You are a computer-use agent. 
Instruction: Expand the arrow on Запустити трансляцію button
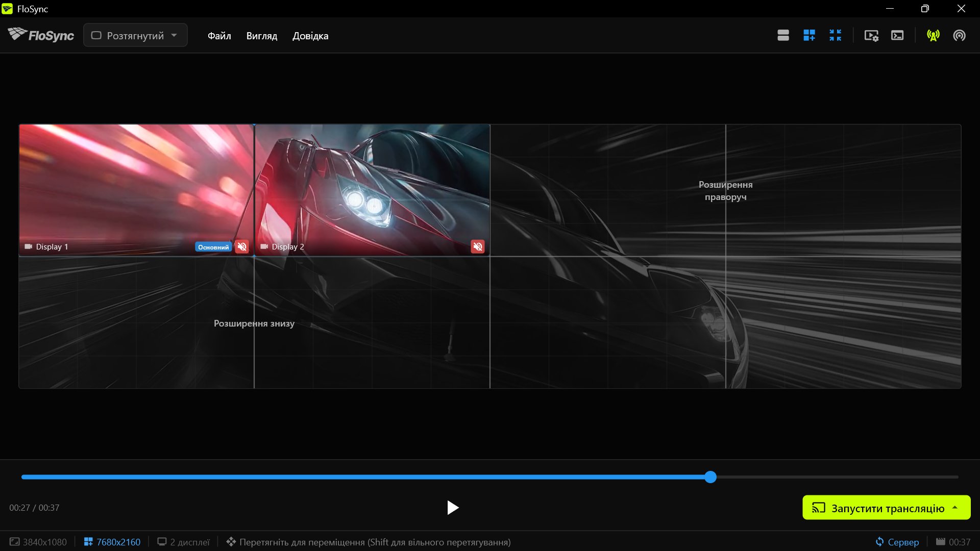click(955, 508)
